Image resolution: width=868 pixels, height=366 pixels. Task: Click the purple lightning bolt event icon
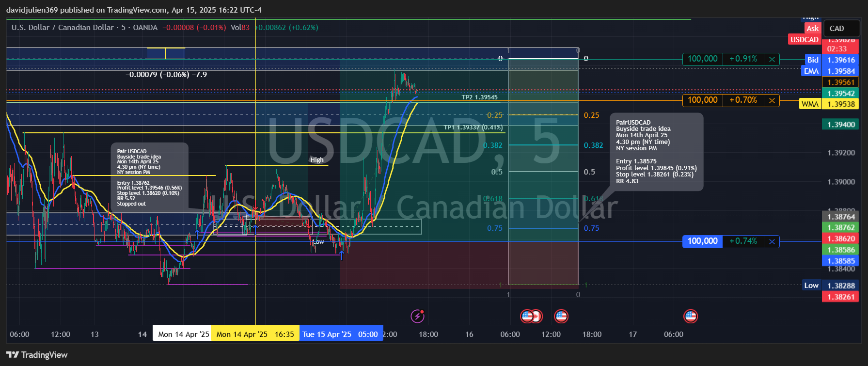417,317
